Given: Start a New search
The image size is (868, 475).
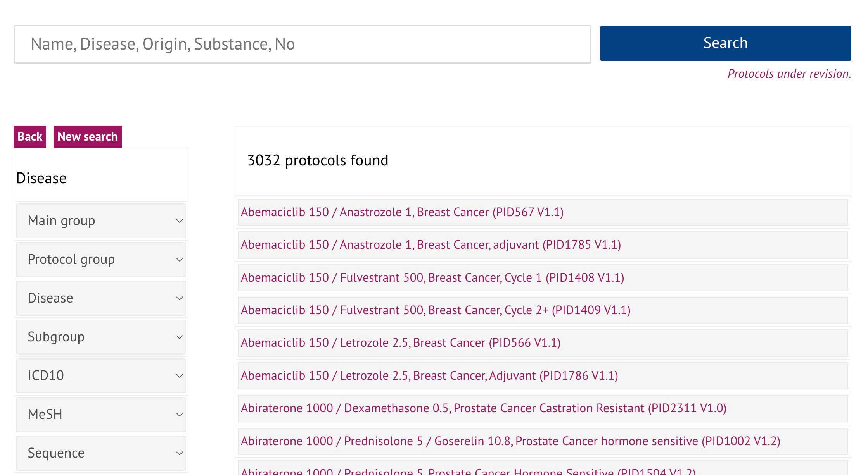Looking at the screenshot, I should click(87, 137).
